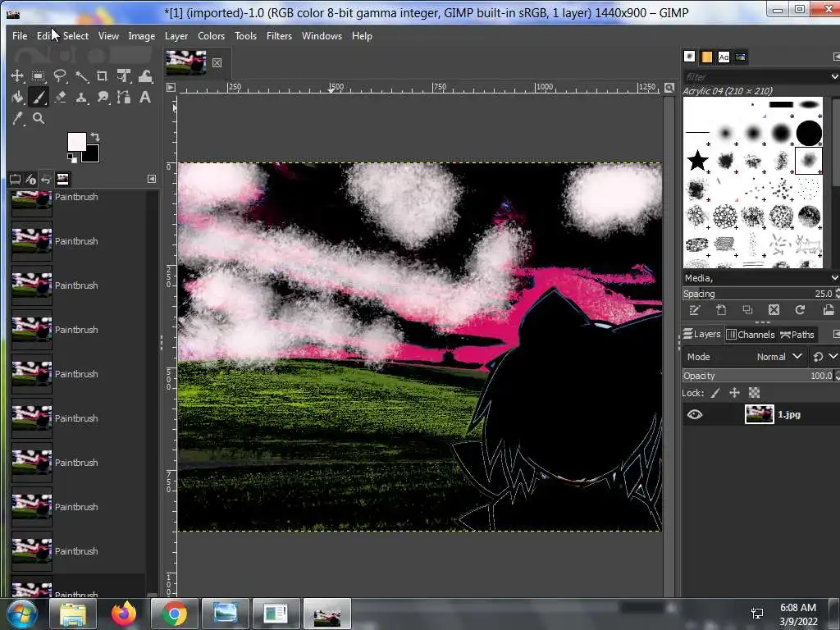Toggle lock pixels on layer

(x=715, y=393)
